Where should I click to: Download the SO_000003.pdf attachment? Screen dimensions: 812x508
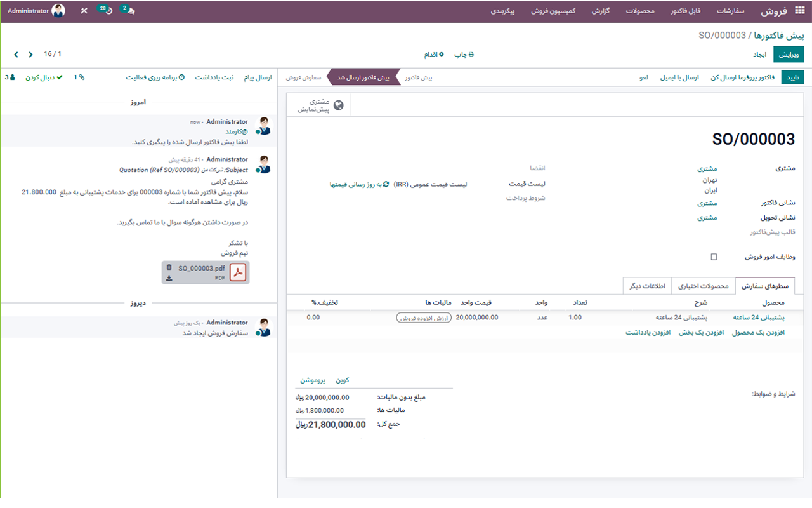169,277
